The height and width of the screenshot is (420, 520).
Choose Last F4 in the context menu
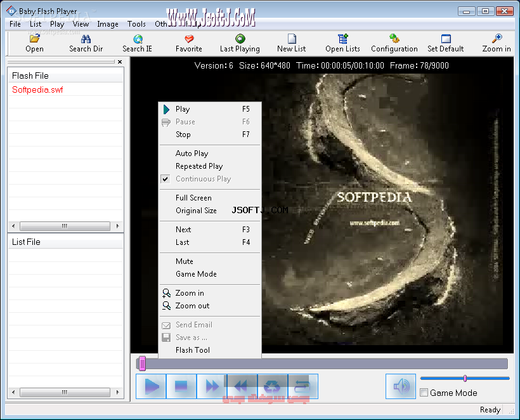click(x=210, y=242)
